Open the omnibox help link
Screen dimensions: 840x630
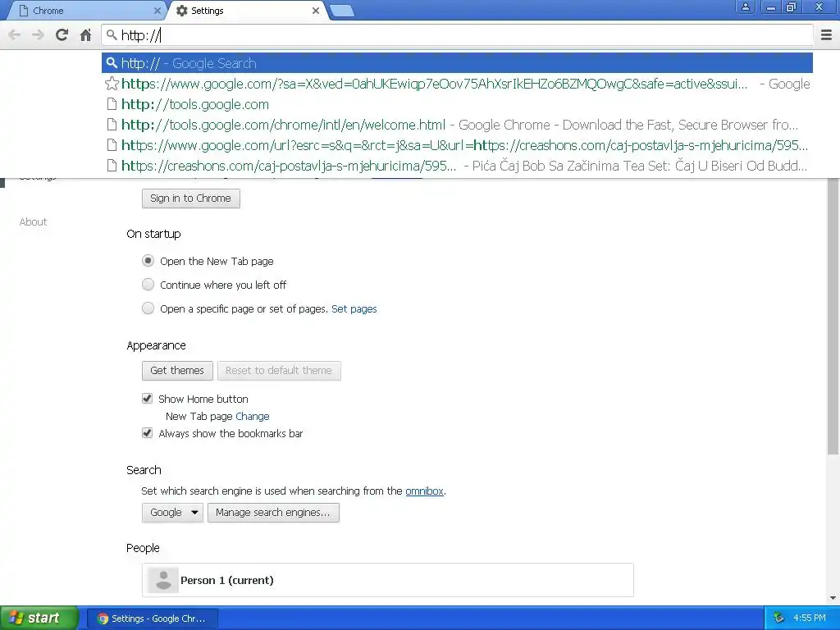(424, 491)
